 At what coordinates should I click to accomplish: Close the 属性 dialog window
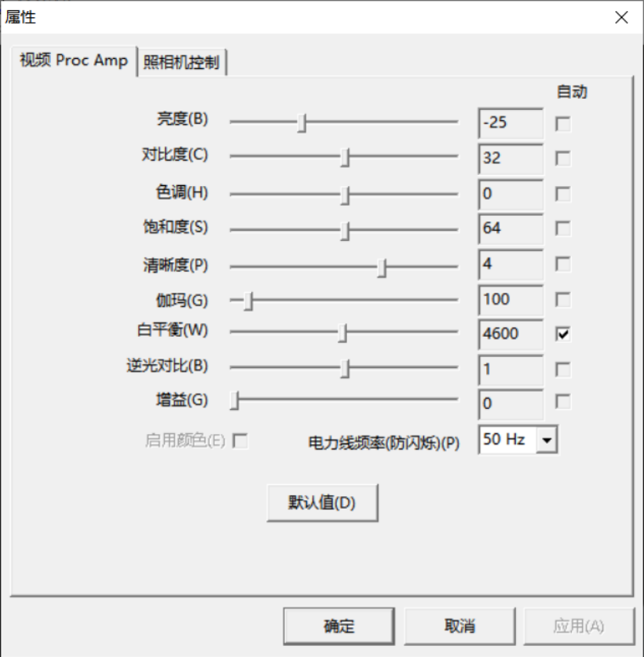pos(621,17)
